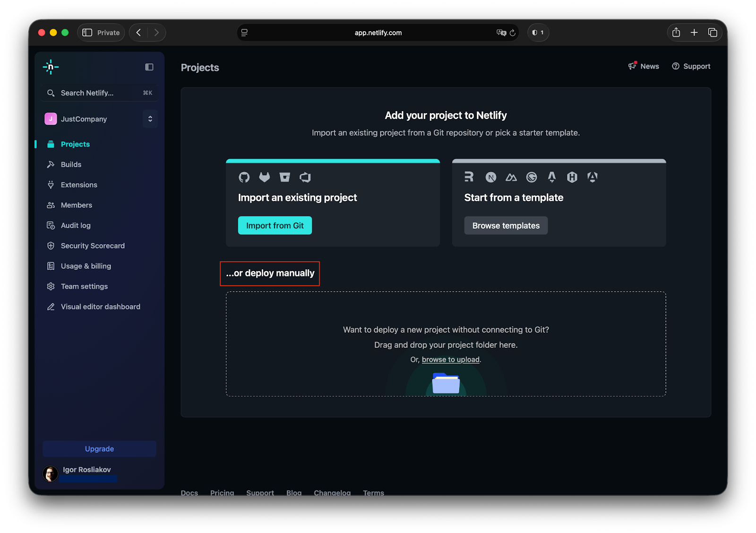Click the Next.js template icon
The height and width of the screenshot is (533, 756).
click(491, 177)
